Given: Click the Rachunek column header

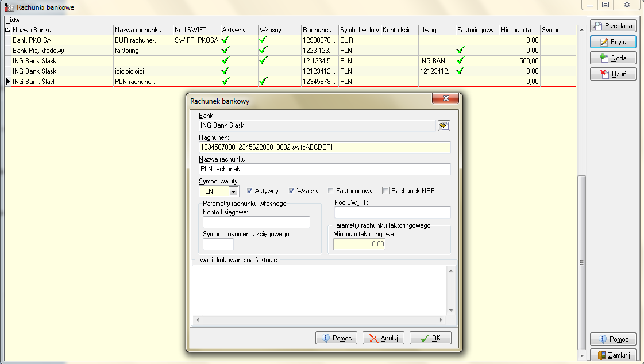Looking at the screenshot, I should point(320,29).
